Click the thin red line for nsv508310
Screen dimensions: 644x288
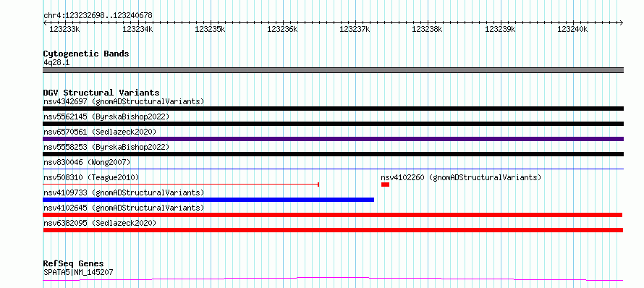(181, 185)
